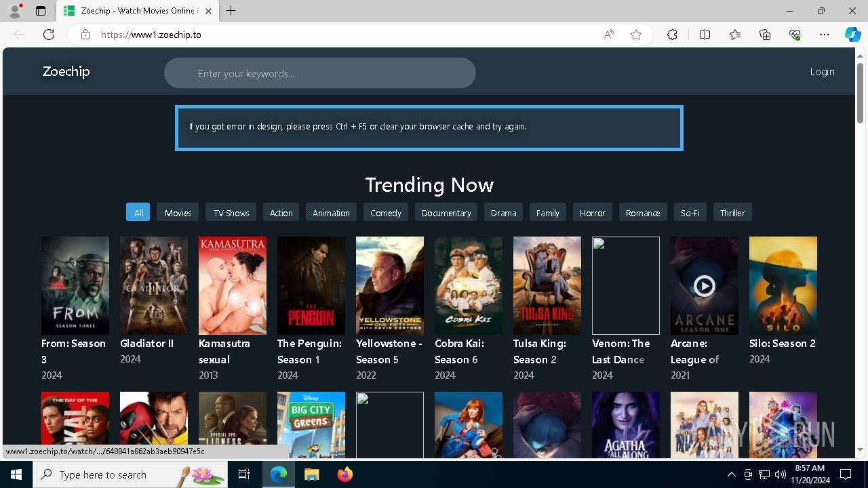Image resolution: width=868 pixels, height=488 pixels.
Task: Filter trending by Comedy
Action: click(x=386, y=212)
